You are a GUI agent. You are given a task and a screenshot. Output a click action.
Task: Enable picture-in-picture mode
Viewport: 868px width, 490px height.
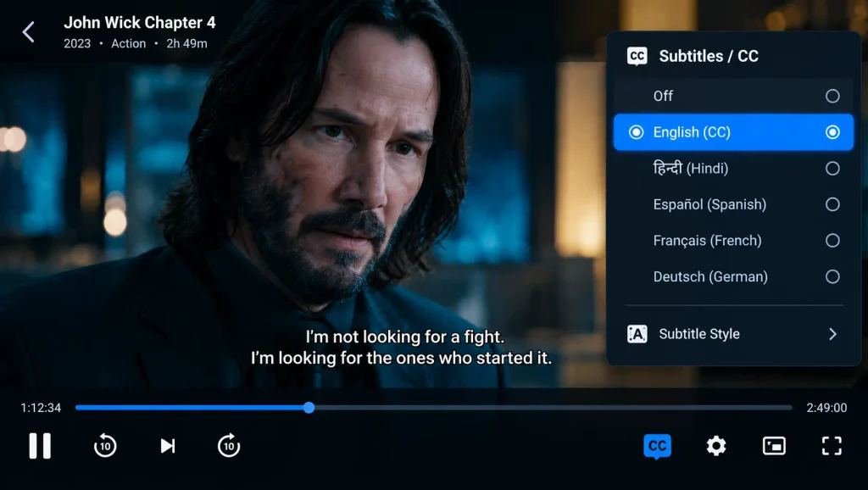point(774,446)
